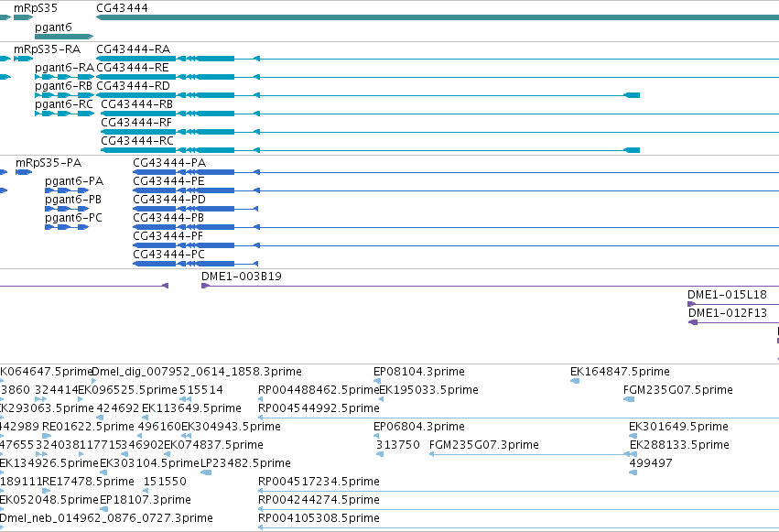
Task: Select EST FGM235G07.3prime
Action: [484, 446]
